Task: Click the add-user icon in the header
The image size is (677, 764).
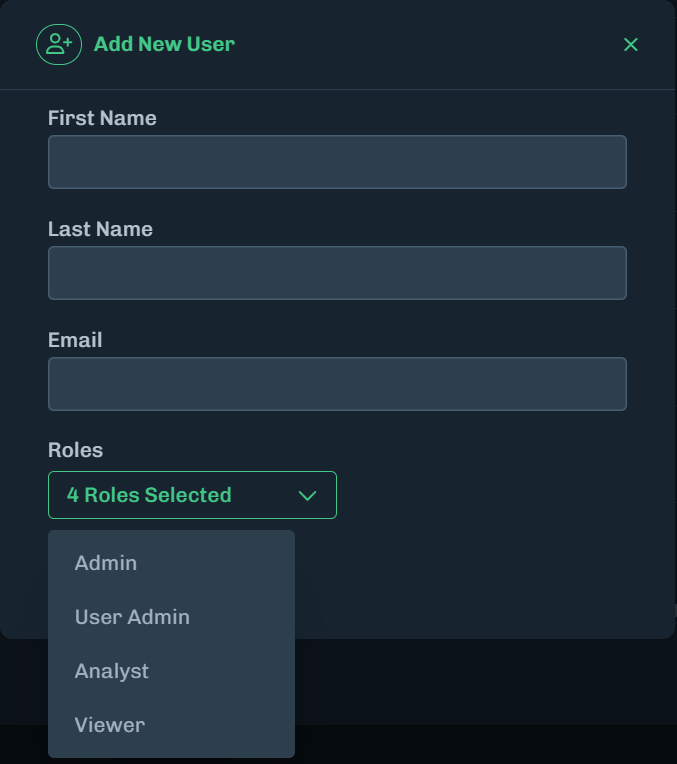Action: point(59,44)
